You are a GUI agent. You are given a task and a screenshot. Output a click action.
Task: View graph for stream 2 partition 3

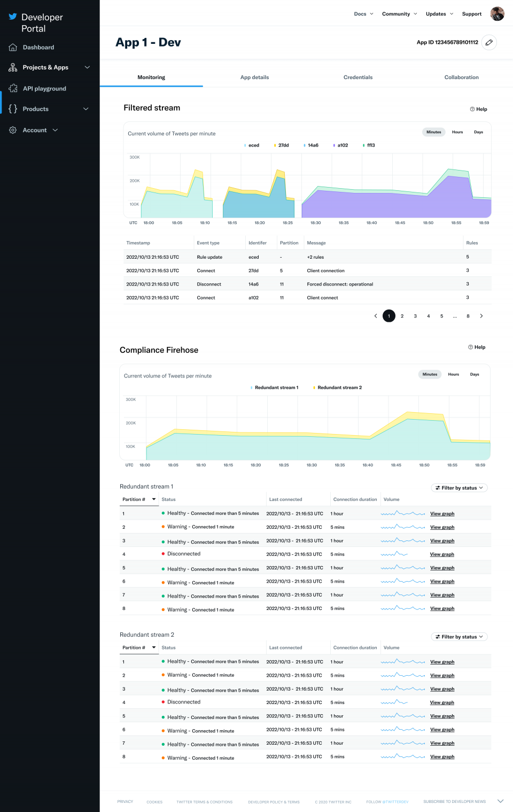(x=442, y=689)
